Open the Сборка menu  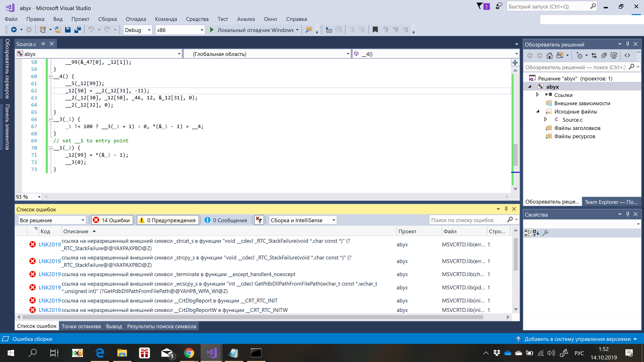click(107, 19)
